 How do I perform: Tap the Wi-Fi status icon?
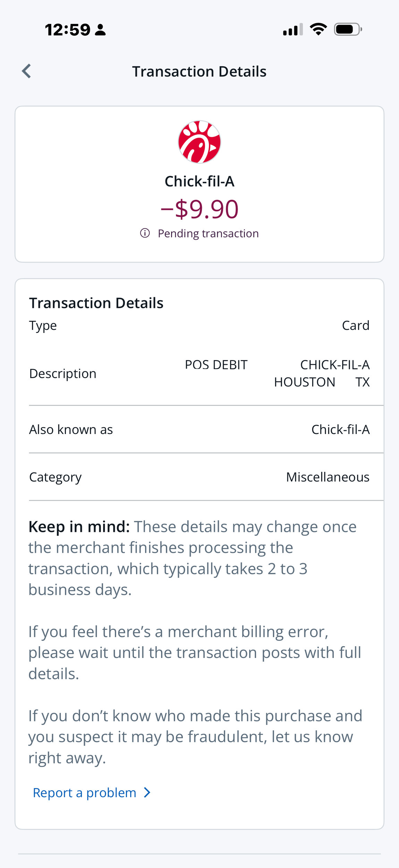pyautogui.click(x=318, y=29)
